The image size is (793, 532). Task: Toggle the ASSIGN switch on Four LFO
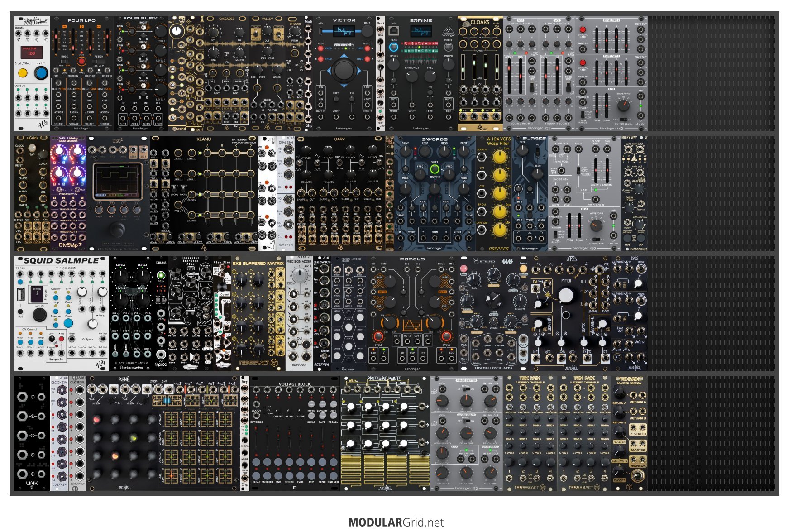point(98,61)
